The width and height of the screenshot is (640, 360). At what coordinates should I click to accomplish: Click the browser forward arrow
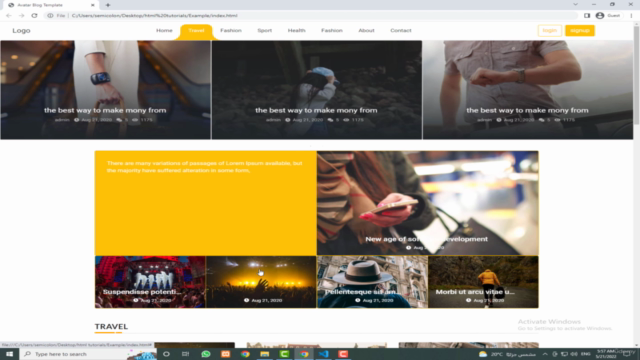[x=22, y=16]
